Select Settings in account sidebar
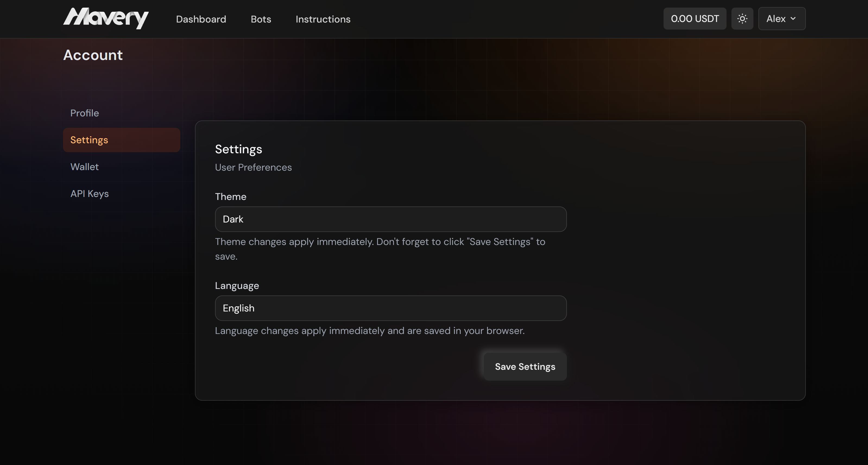The width and height of the screenshot is (868, 465). (121, 140)
